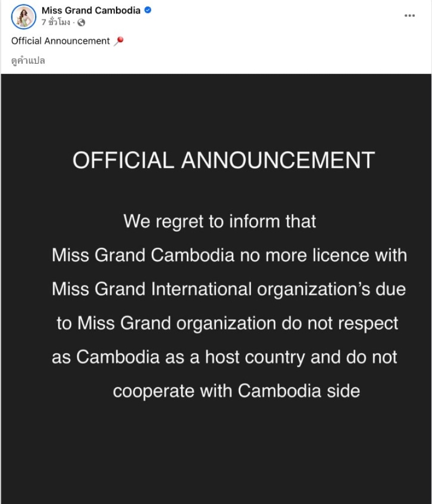Click the Official Announcement caption text

60,41
